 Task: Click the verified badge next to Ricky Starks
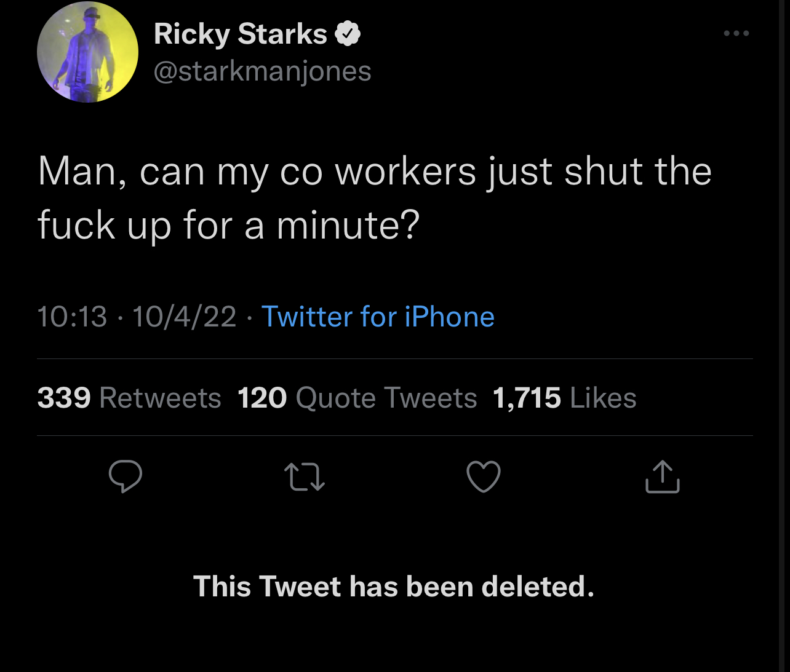coord(348,33)
